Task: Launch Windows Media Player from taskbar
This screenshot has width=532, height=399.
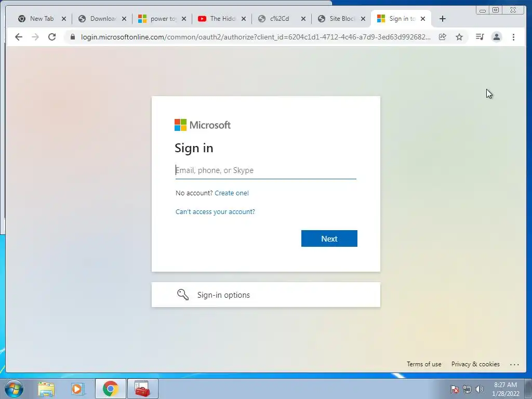Action: [77, 389]
